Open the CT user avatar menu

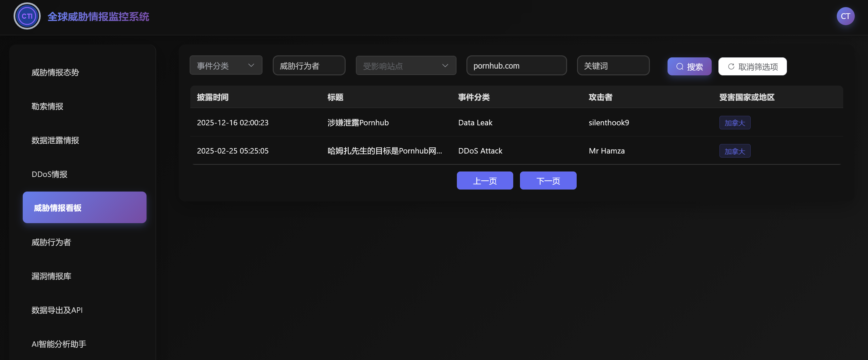pos(845,16)
